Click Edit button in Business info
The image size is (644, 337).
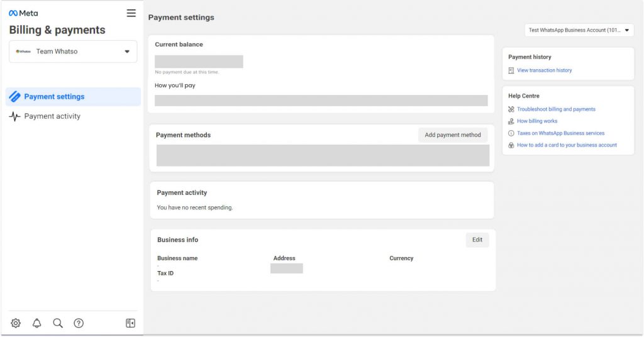[477, 240]
